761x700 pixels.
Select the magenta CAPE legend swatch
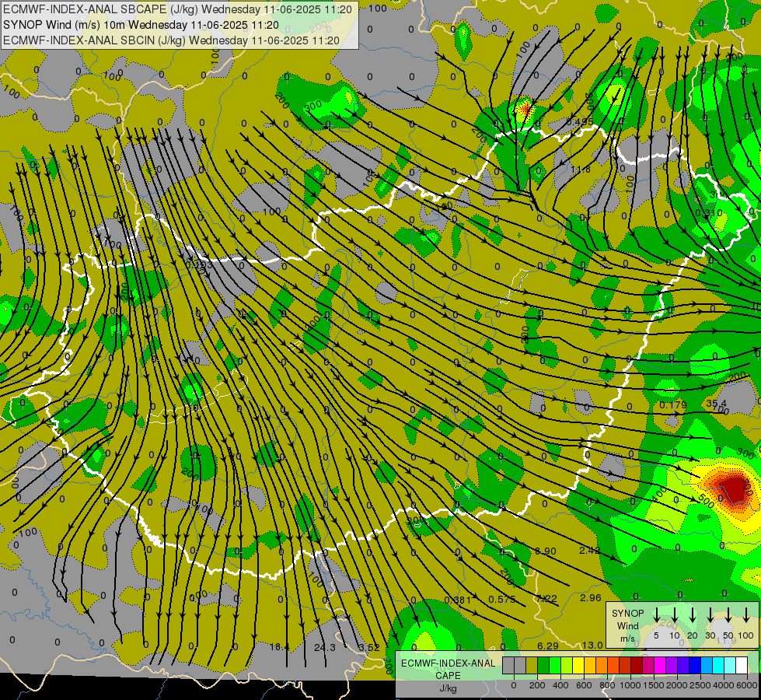click(661, 666)
